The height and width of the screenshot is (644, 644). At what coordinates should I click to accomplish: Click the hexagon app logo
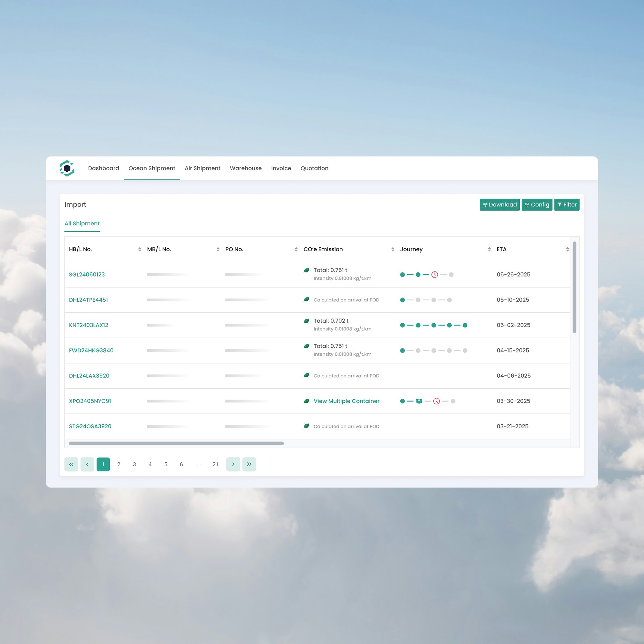67,168
